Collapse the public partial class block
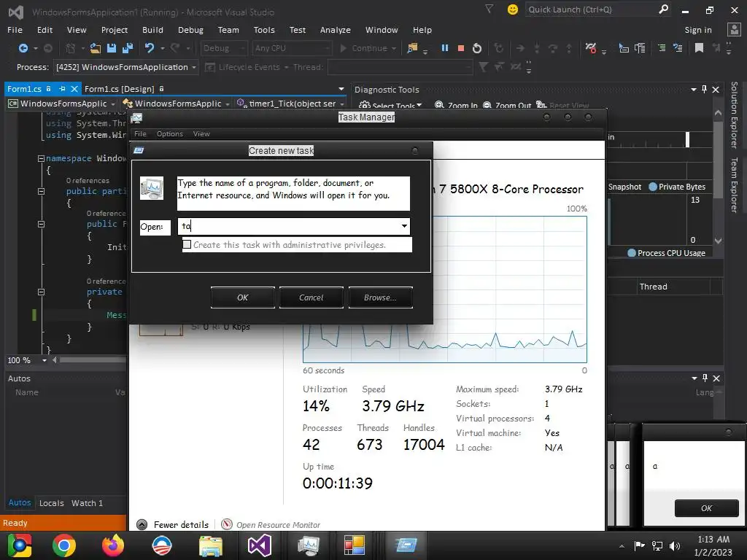Image resolution: width=747 pixels, height=560 pixels. coord(41,191)
